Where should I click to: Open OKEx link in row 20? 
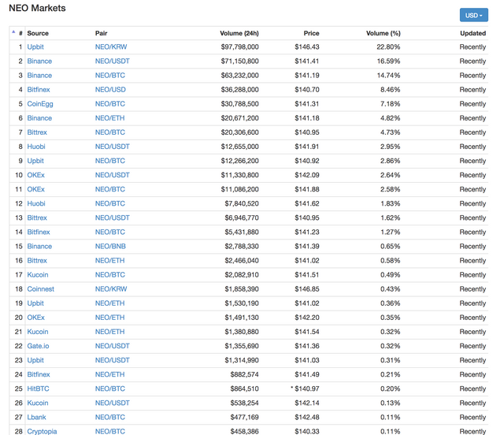click(35, 318)
